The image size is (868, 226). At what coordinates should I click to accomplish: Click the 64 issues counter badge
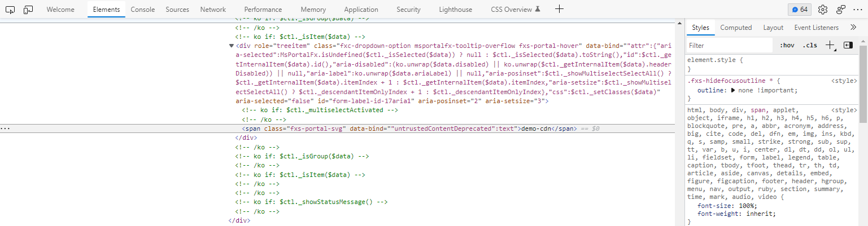point(800,10)
